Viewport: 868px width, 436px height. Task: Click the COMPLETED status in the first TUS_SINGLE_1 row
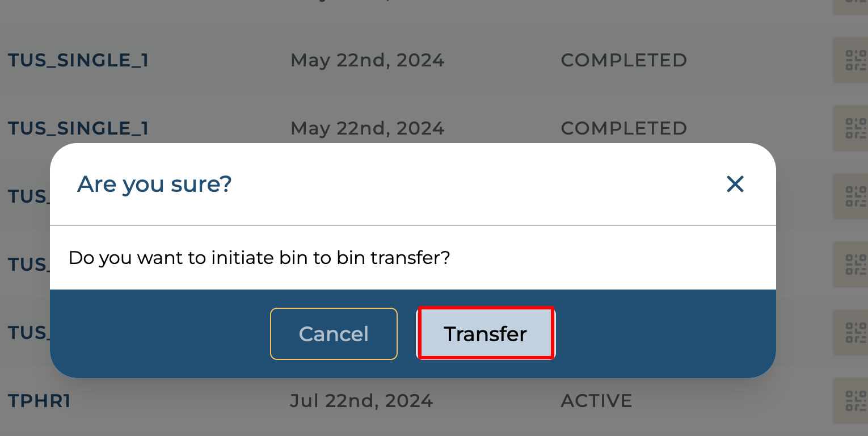tap(623, 60)
